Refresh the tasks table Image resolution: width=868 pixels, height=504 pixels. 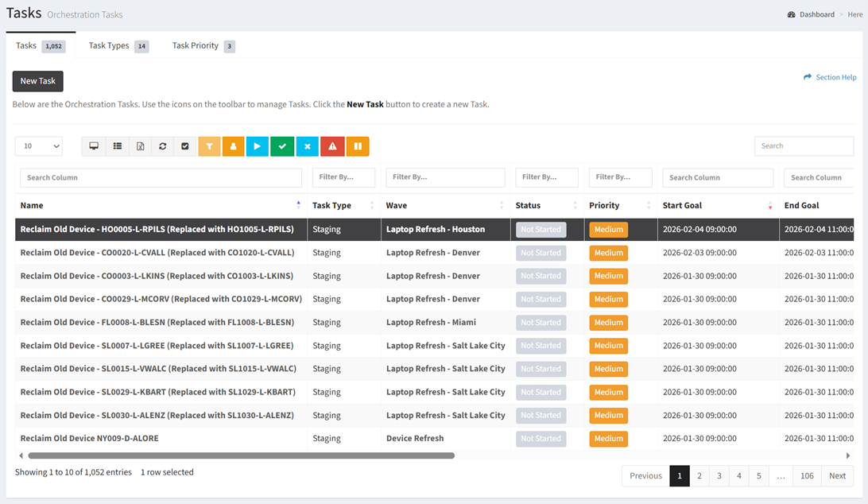pos(163,146)
